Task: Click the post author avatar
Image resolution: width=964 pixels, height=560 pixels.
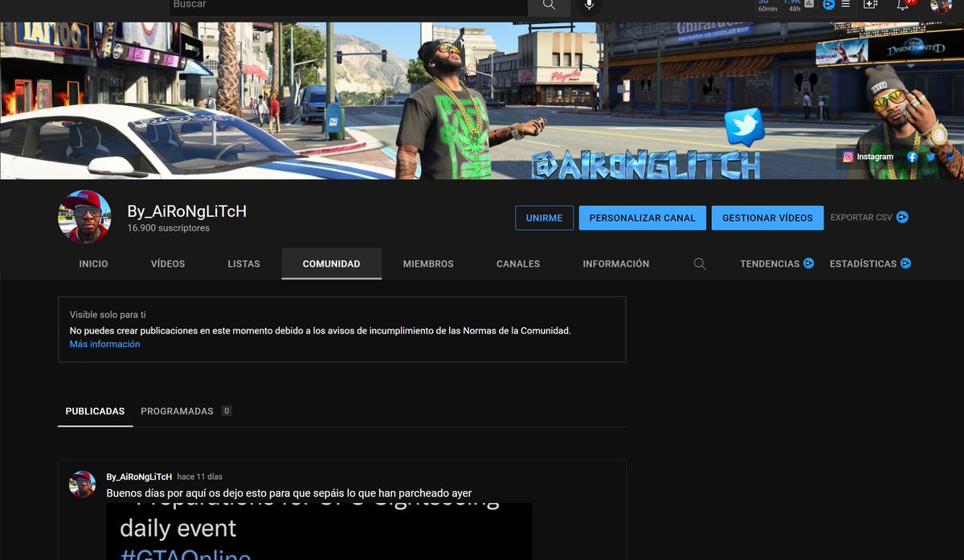Action: 82,484
